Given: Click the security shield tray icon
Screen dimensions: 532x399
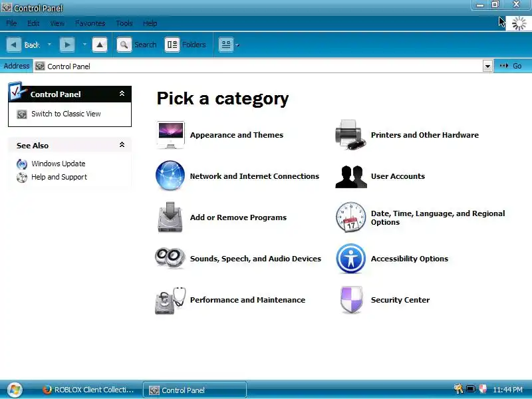Looking at the screenshot, I should (483, 389).
